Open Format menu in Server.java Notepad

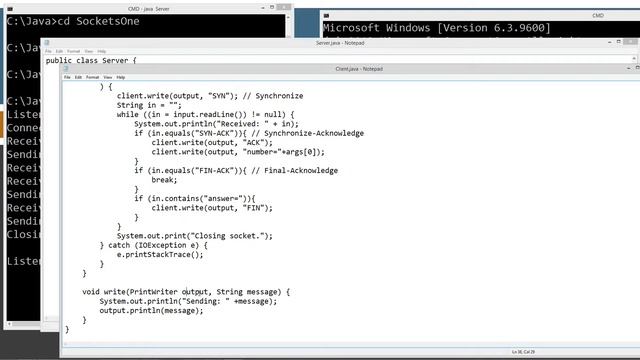click(73, 51)
